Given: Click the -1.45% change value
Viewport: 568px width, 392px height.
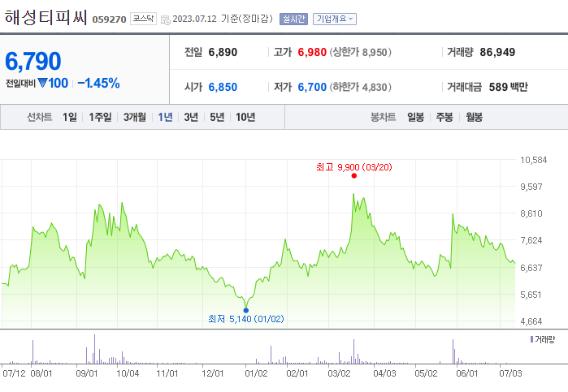Looking at the screenshot, I should (x=98, y=84).
